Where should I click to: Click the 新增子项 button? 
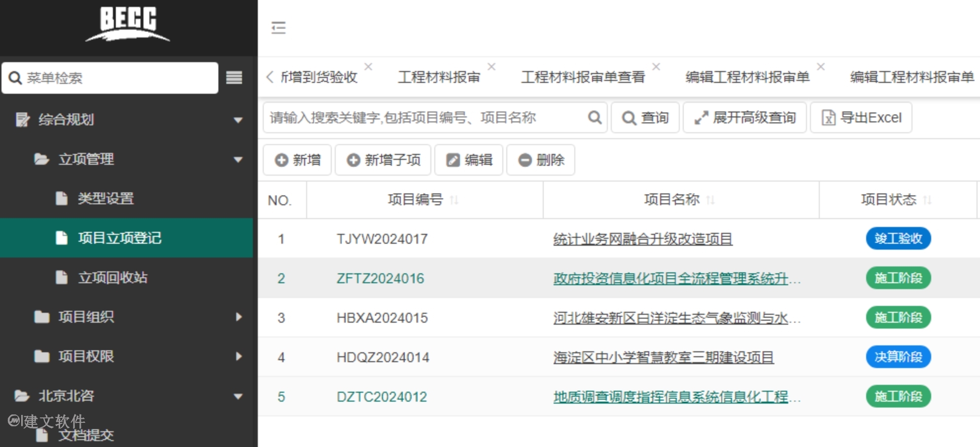pyautogui.click(x=383, y=160)
